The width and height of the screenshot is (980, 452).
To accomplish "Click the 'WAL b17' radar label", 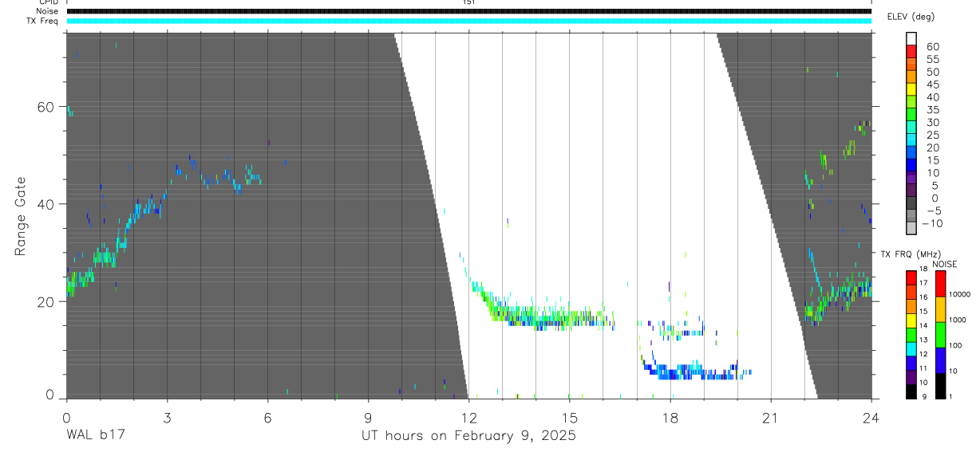I will 95,435.
